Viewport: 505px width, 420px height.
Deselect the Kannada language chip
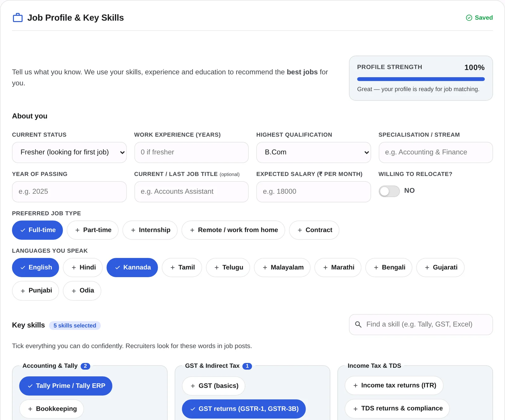[132, 267]
